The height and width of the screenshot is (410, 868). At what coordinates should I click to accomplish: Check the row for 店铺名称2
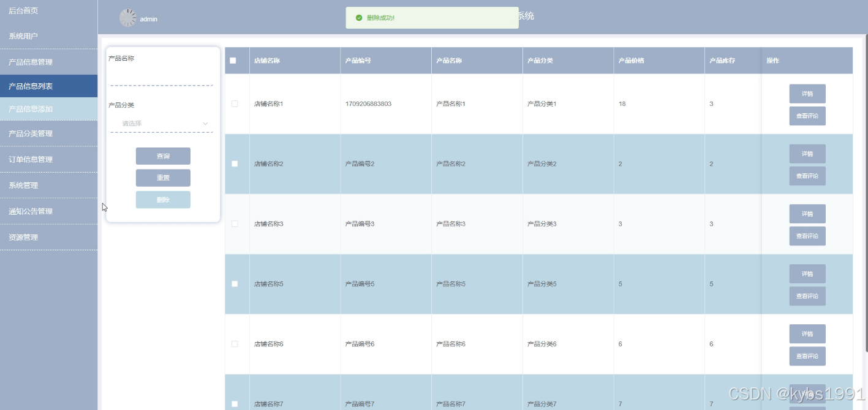(x=235, y=164)
